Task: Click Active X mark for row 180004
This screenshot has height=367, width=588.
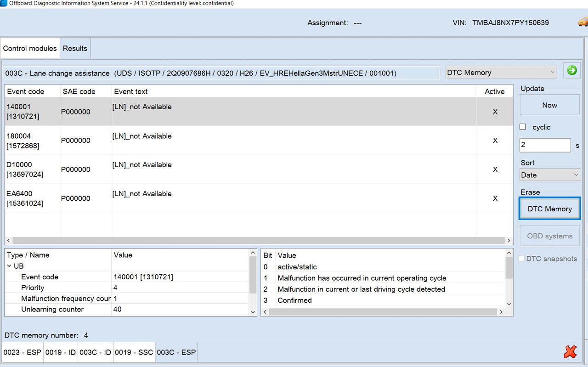Action: pyautogui.click(x=495, y=141)
